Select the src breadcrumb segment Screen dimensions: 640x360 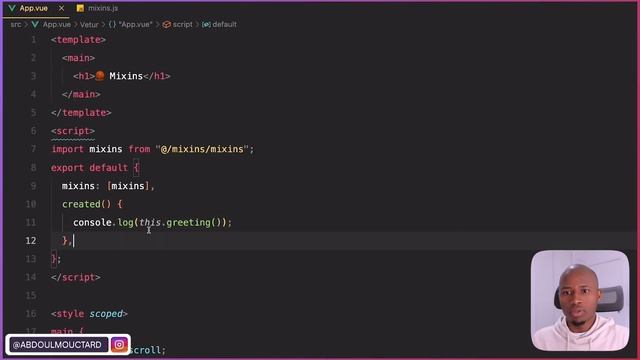click(x=16, y=24)
